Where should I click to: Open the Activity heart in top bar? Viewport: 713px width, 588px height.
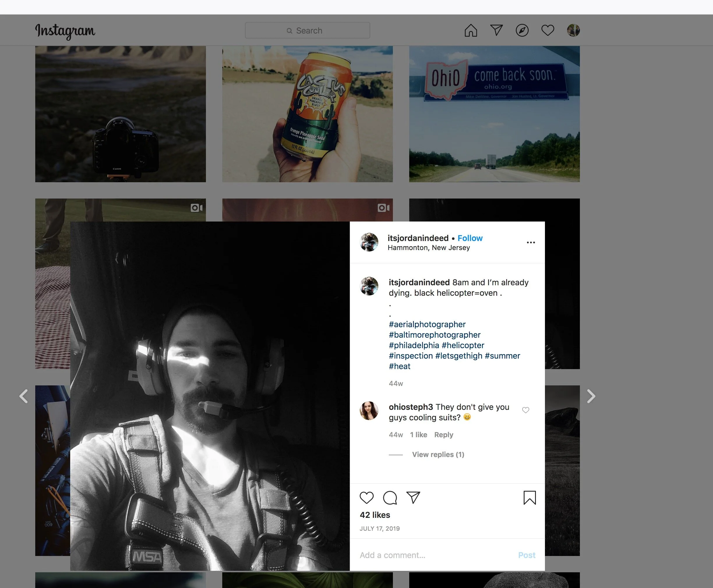548,31
